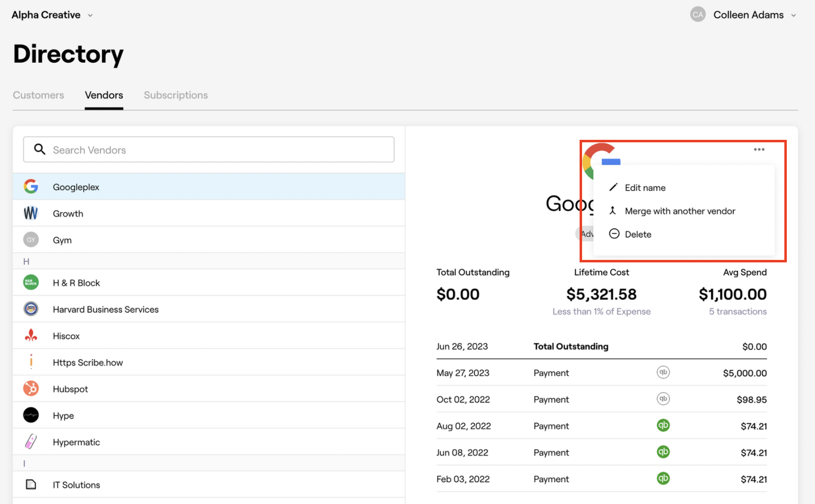
Task: Click the pencil icon beside Edit name
Action: click(613, 187)
